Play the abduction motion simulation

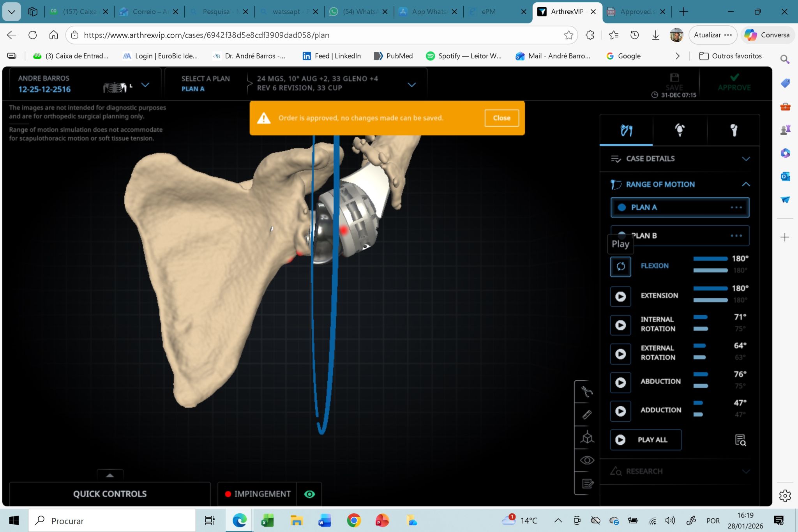620,382
